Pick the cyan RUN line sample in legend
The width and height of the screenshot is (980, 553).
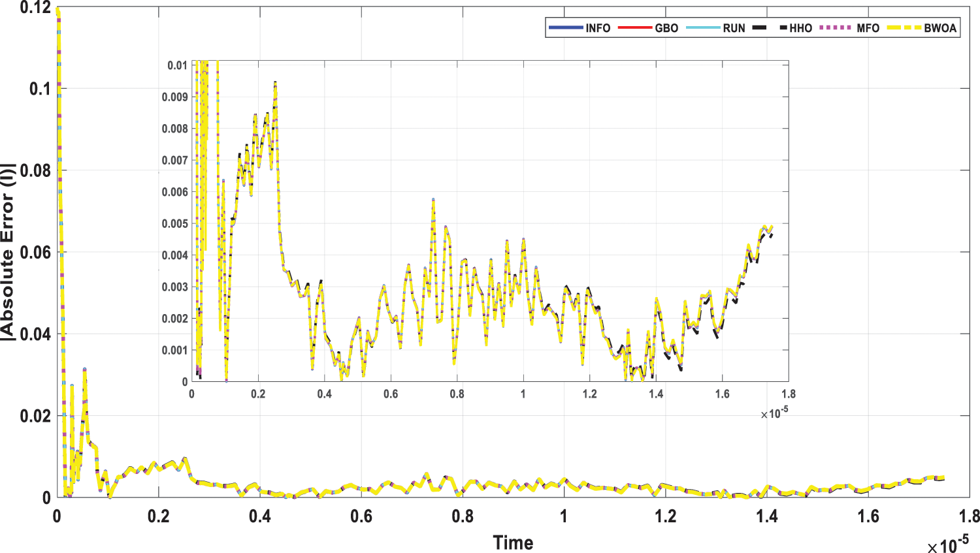703,28
